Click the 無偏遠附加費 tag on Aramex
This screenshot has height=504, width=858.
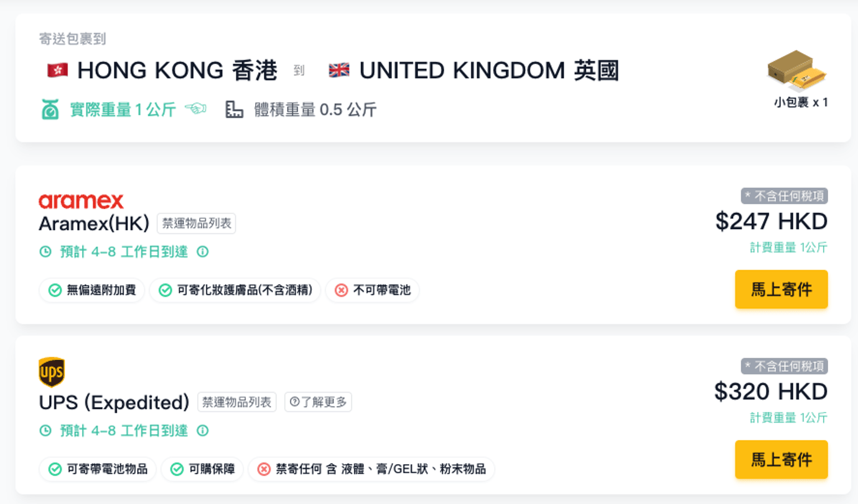pyautogui.click(x=92, y=291)
